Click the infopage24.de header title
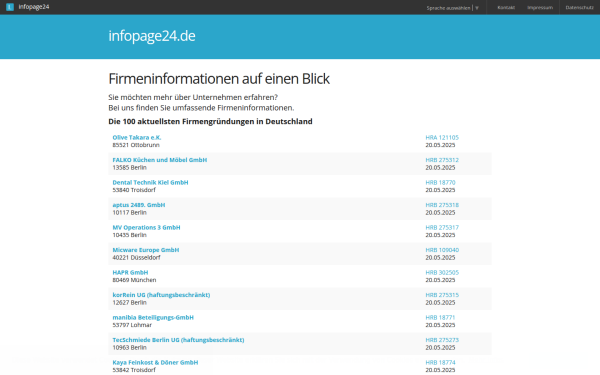The image size is (600, 375). tap(152, 36)
